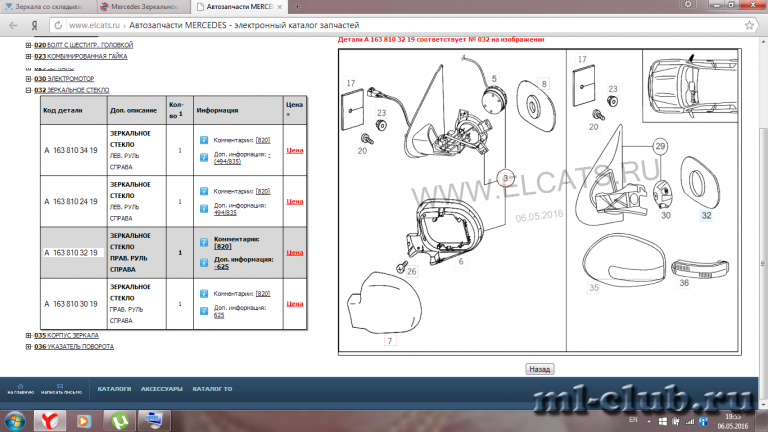Open the Yandex home button
The height and width of the screenshot is (432, 768).
tap(34, 25)
